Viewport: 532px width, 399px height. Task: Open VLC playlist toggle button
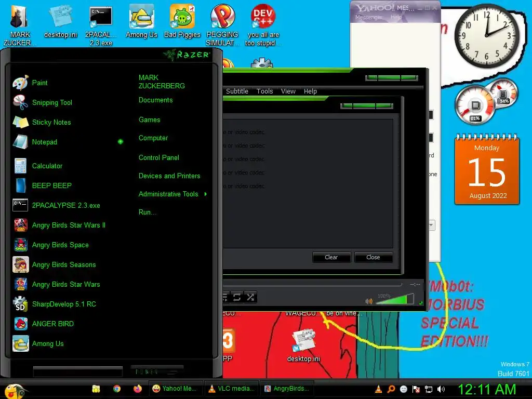[x=225, y=297]
